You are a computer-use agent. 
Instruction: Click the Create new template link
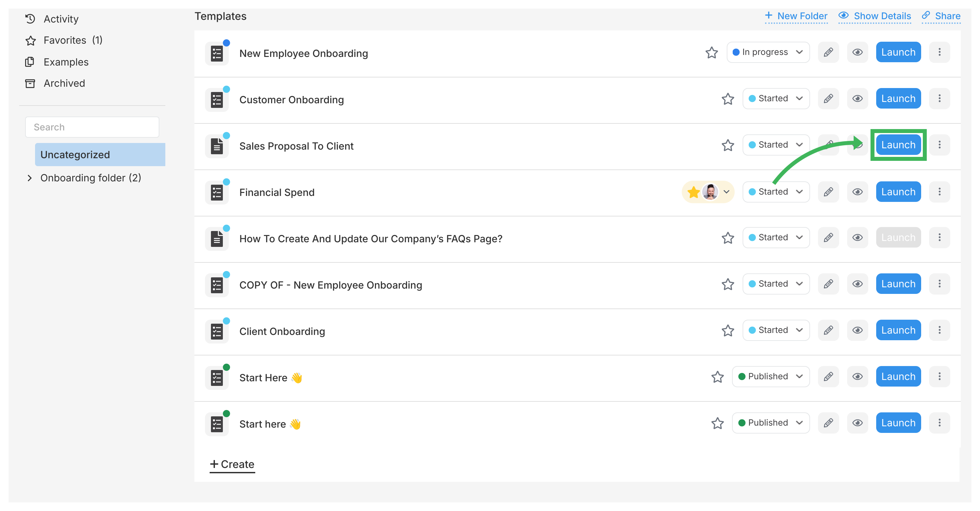click(x=232, y=464)
